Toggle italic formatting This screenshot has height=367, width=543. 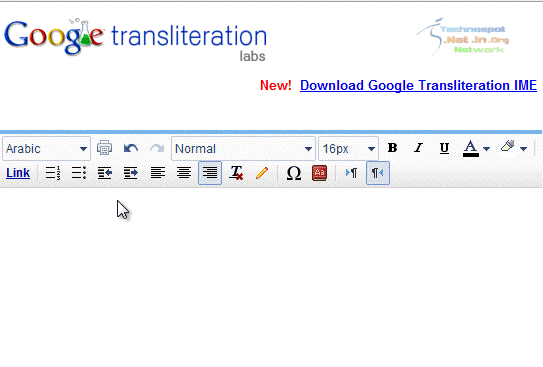point(418,148)
